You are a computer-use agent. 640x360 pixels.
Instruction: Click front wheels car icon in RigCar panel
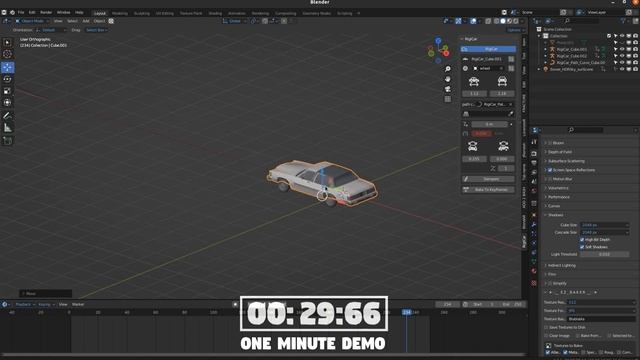coord(474,82)
